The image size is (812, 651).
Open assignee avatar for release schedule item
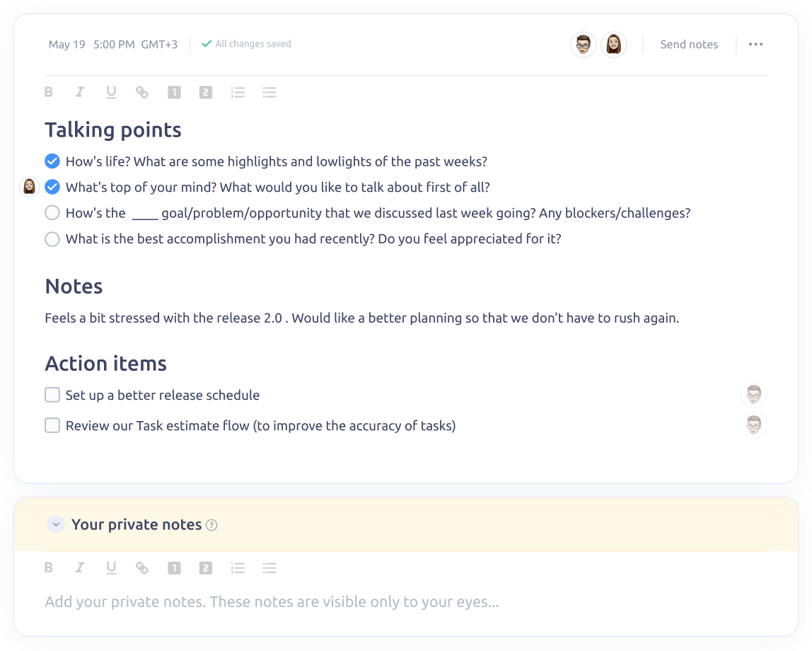754,395
